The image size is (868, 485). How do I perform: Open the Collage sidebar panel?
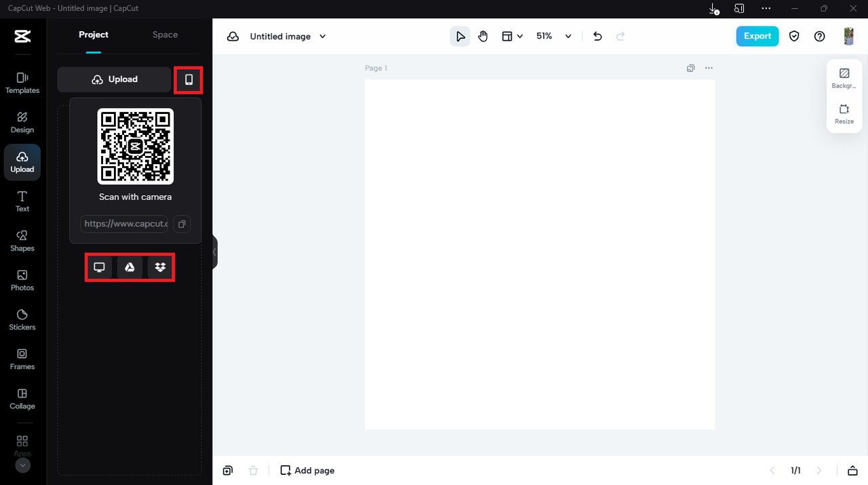22,398
